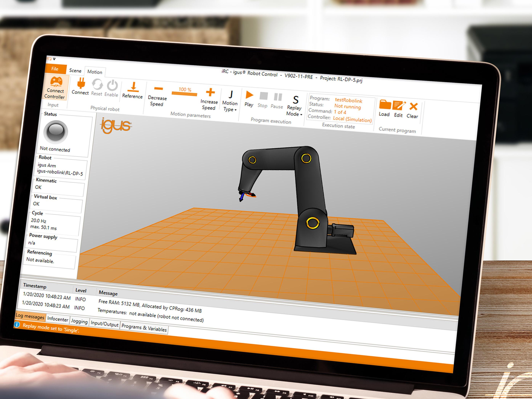The image size is (532, 399).
Task: Click the Level column header
Action: pyautogui.click(x=81, y=290)
